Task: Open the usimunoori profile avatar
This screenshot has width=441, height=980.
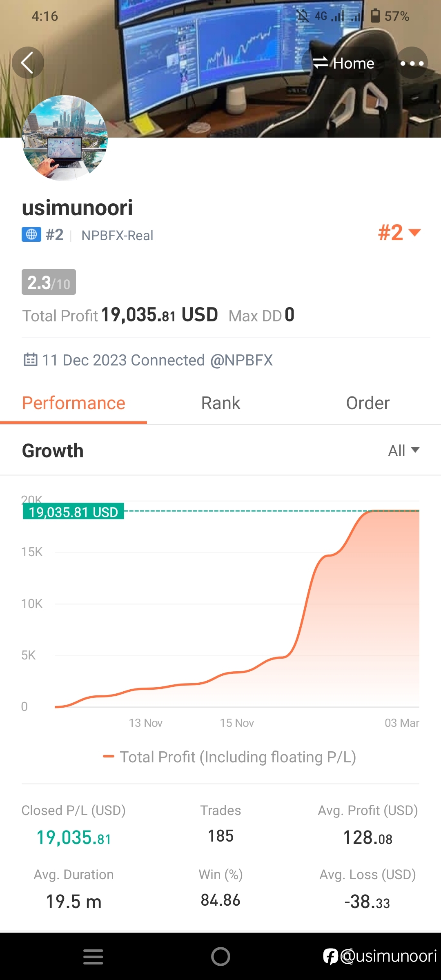Action: (x=65, y=138)
